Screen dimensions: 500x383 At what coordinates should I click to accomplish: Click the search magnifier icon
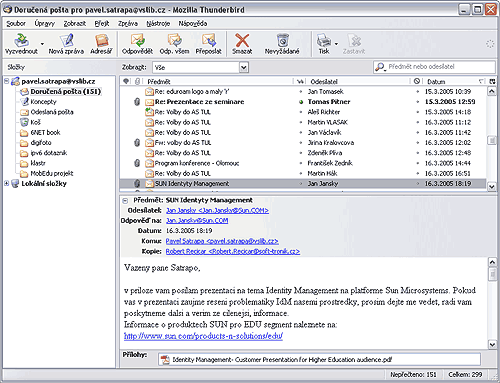380,67
